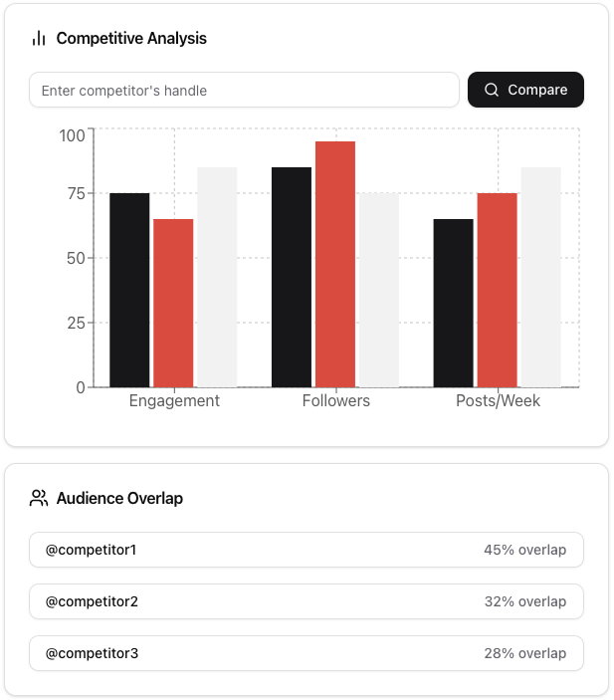Open the @competitor3 overlap row
The height and width of the screenshot is (700, 614).
click(x=307, y=653)
